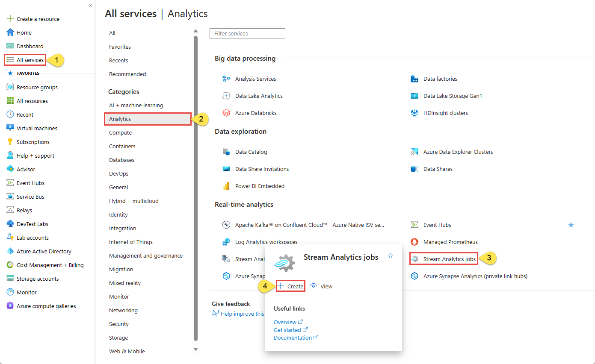The image size is (595, 364).
Task: Click the Subscriptions key icon
Action: coord(10,142)
